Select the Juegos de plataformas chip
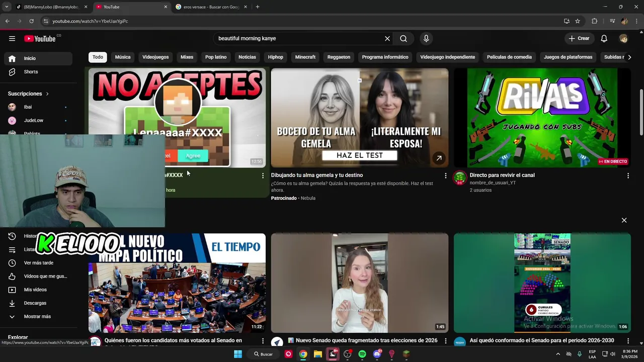 (568, 57)
